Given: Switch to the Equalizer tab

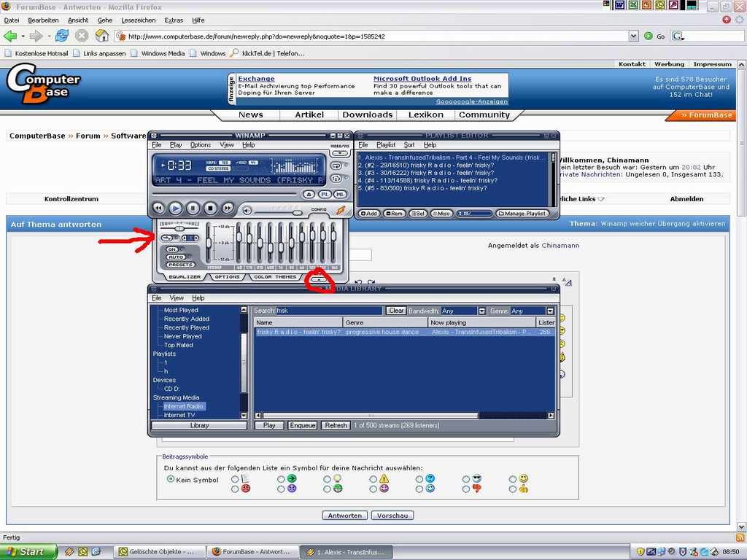Looking at the screenshot, I should [x=185, y=276].
